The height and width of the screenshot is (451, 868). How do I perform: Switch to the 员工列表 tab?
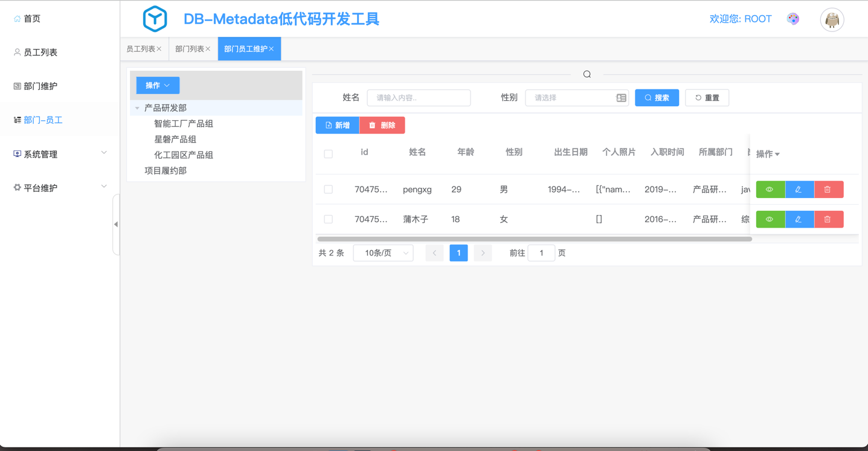[140, 49]
